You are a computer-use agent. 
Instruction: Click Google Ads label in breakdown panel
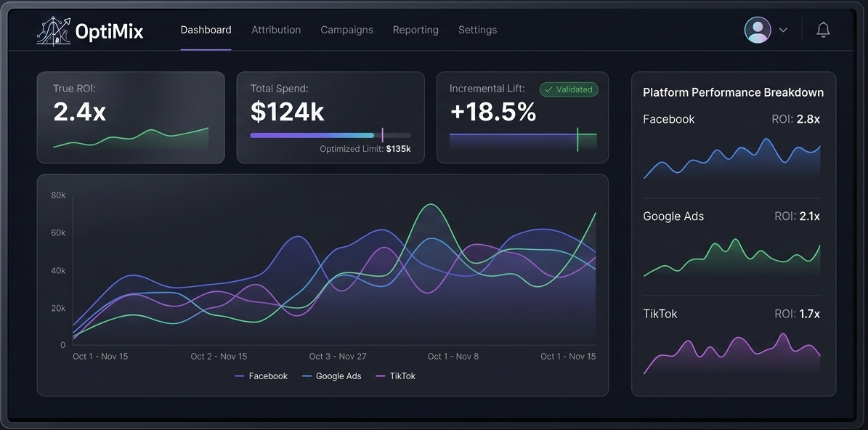pyautogui.click(x=673, y=216)
